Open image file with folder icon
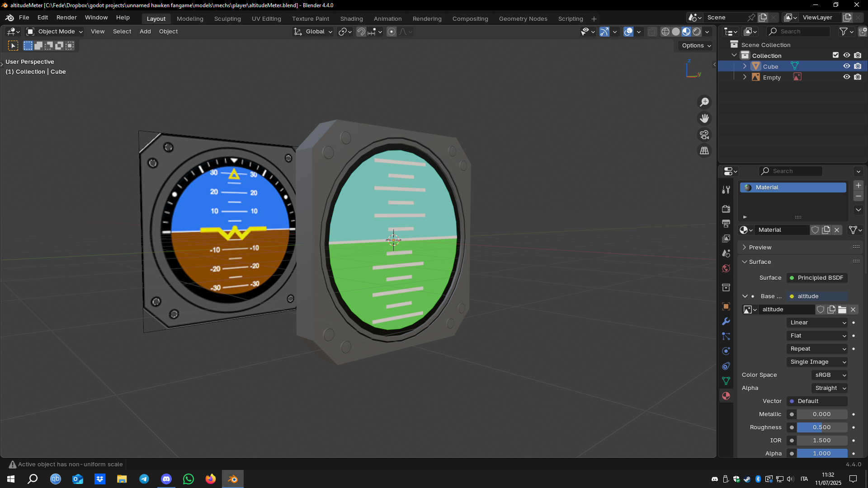 click(x=842, y=310)
